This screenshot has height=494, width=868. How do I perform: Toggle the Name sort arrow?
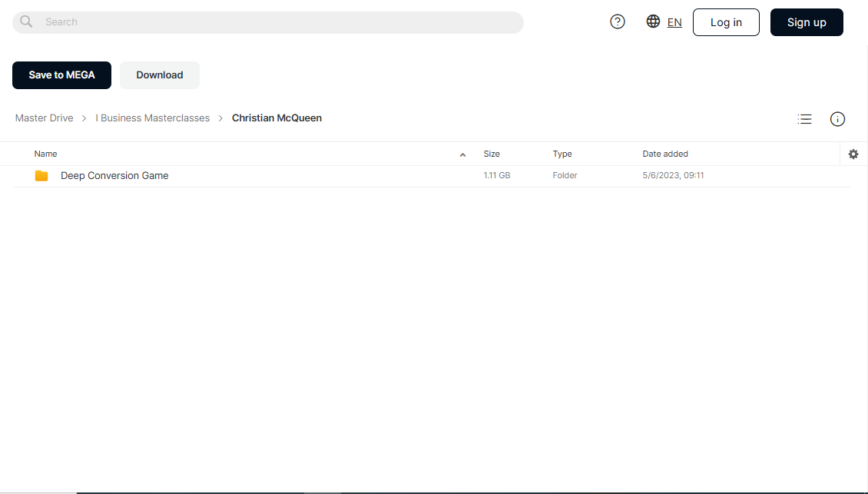click(462, 154)
